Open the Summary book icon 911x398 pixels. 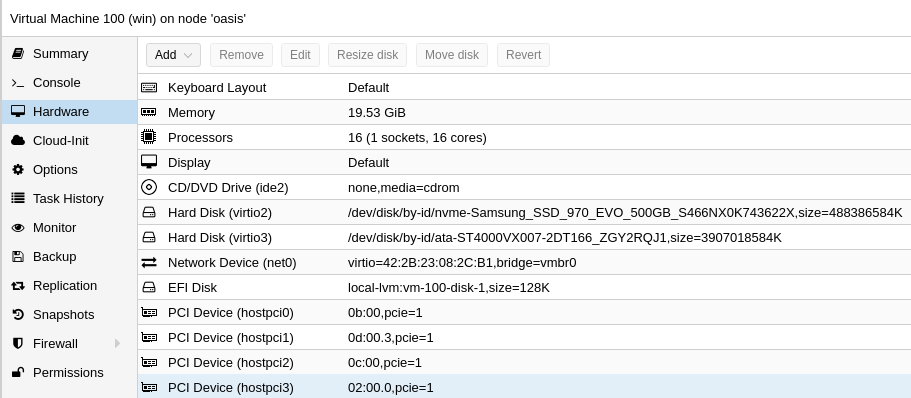(18, 53)
